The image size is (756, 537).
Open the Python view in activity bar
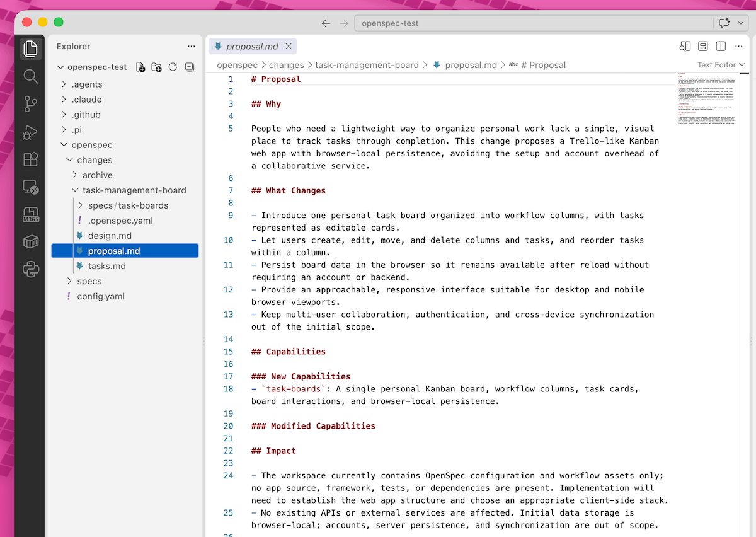31,270
